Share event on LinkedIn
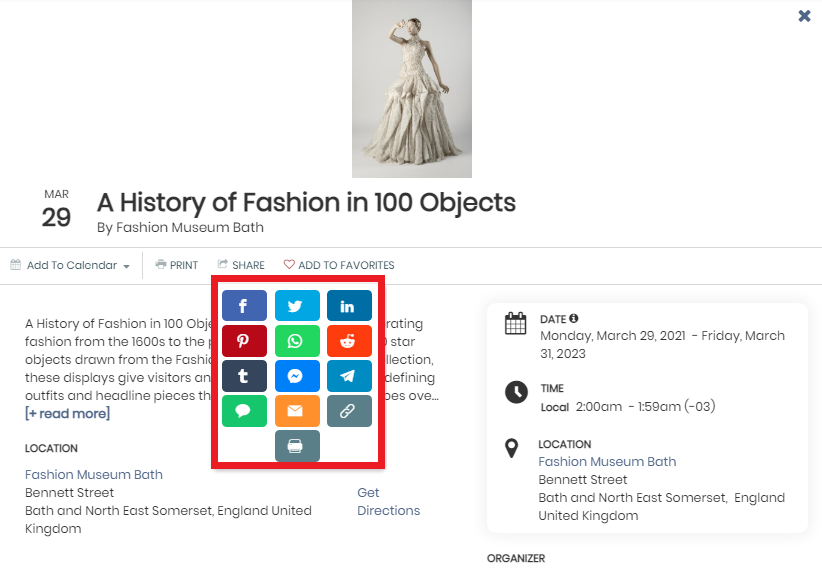Image resolution: width=822 pixels, height=574 pixels. (x=350, y=306)
